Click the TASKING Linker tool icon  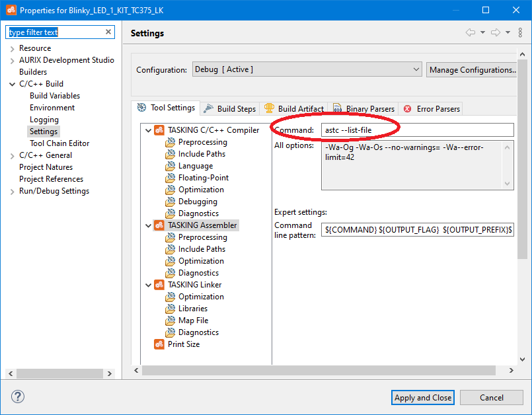(159, 285)
